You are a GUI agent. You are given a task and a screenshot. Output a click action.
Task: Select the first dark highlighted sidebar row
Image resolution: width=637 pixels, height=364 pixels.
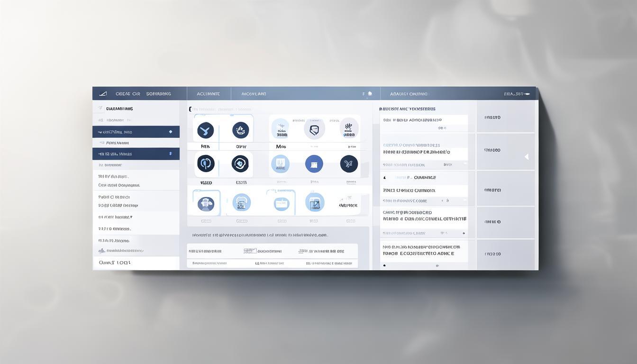[136, 132]
